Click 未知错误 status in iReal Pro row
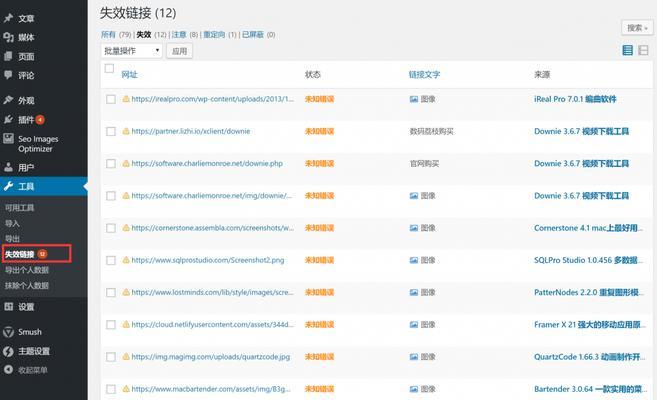The image size is (657, 400). tap(319, 99)
